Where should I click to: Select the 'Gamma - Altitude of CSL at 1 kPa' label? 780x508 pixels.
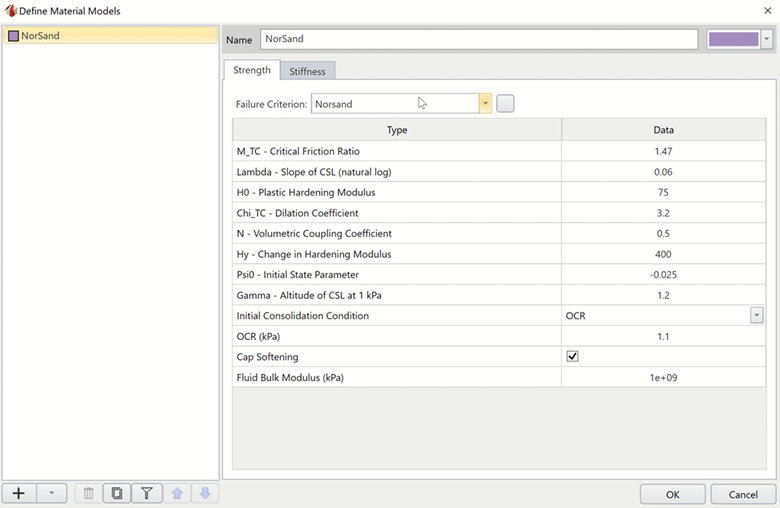pos(309,296)
